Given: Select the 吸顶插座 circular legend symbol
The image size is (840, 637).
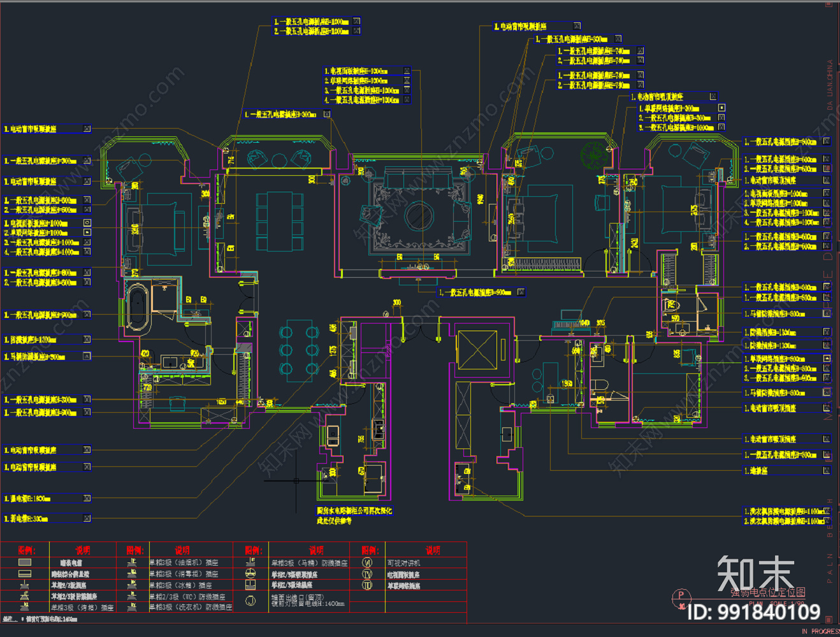Looking at the screenshot, I should click(250, 573).
